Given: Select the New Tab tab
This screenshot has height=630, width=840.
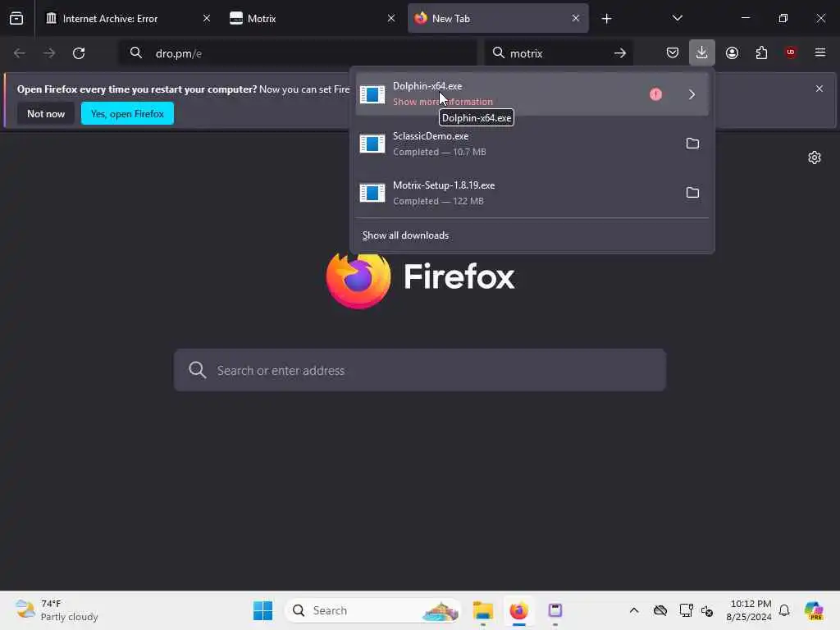Looking at the screenshot, I should coord(498,18).
